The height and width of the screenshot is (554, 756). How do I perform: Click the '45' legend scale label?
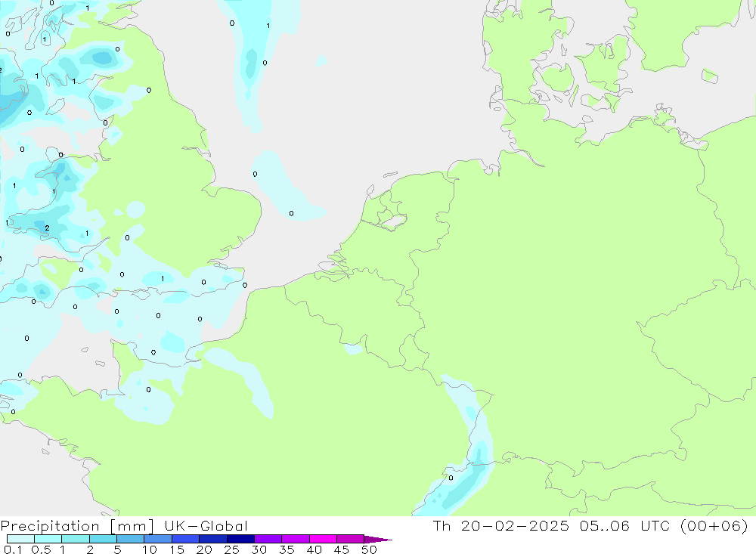(342, 549)
